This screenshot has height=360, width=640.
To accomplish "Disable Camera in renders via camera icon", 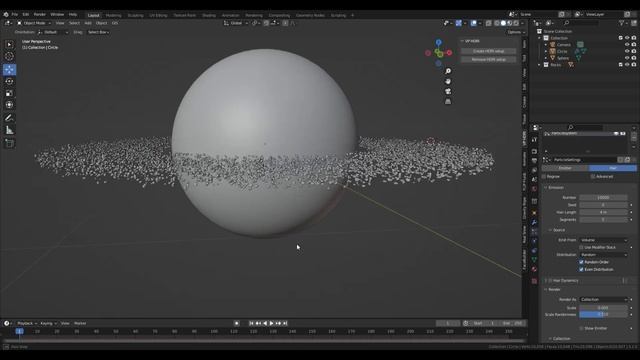I will 633,45.
